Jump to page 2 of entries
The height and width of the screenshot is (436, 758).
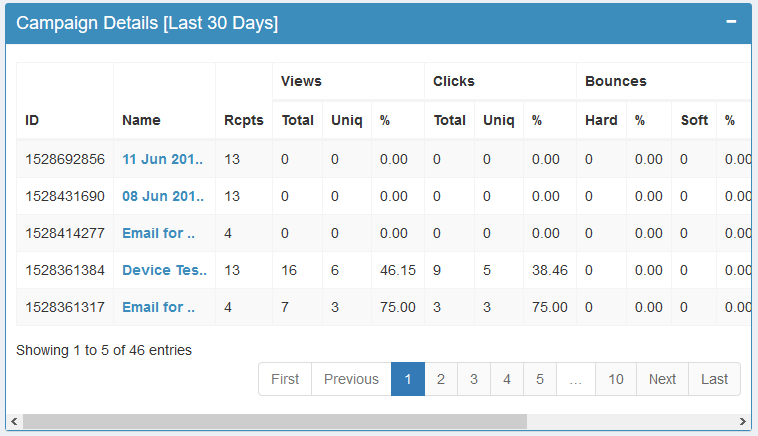click(x=440, y=379)
